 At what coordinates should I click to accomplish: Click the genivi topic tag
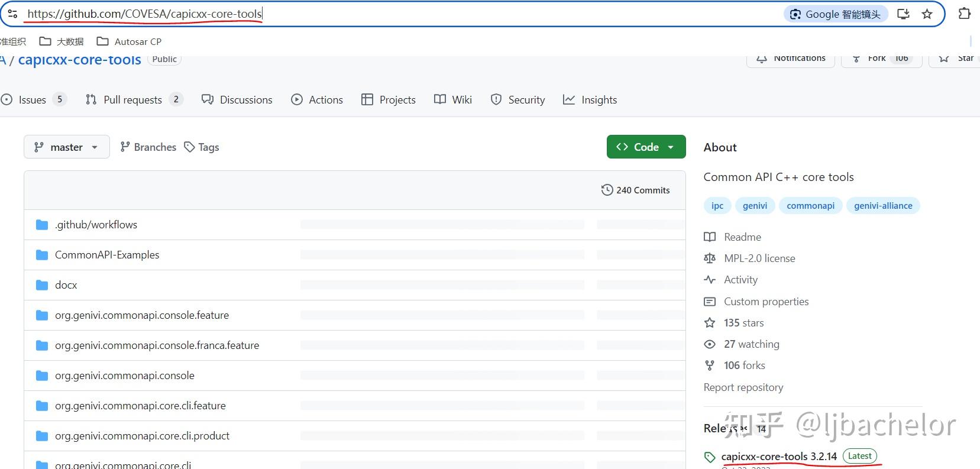click(x=755, y=206)
